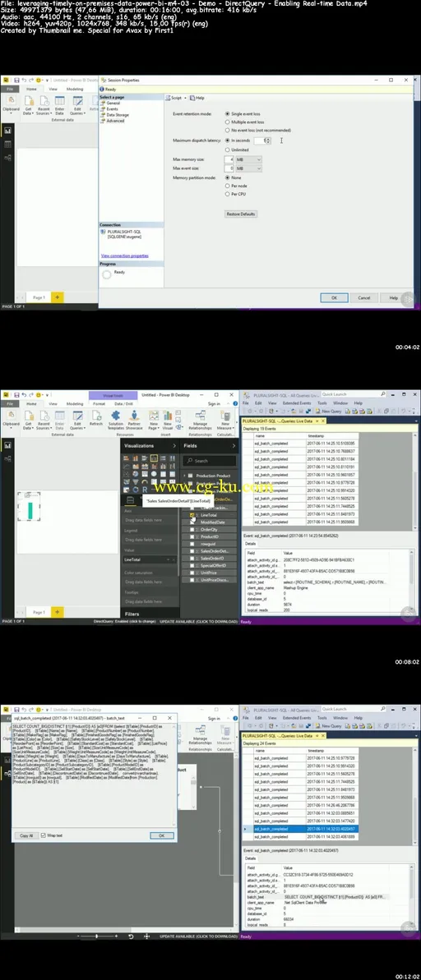Click Copy All in batch_text dialog
The image size is (421, 980).
click(x=26, y=835)
